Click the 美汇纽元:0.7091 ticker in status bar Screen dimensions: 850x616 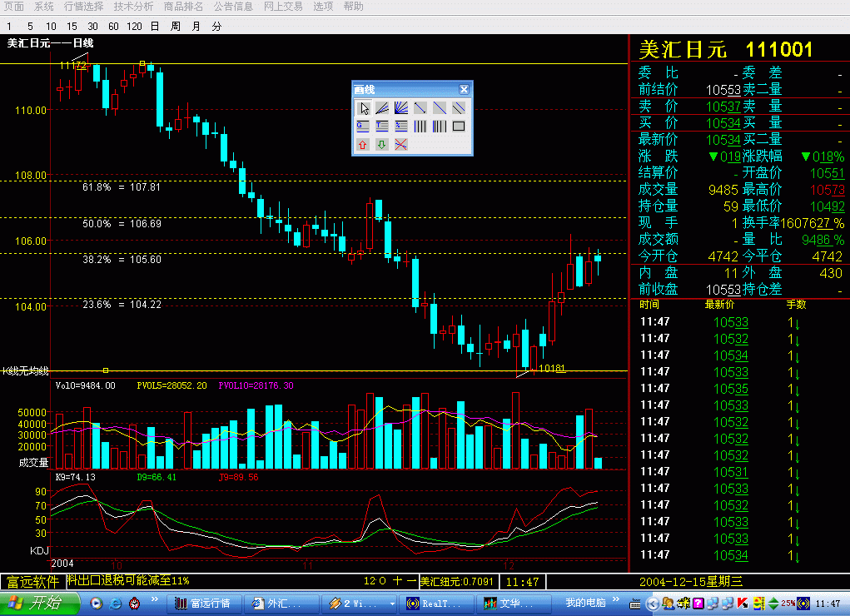(458, 582)
